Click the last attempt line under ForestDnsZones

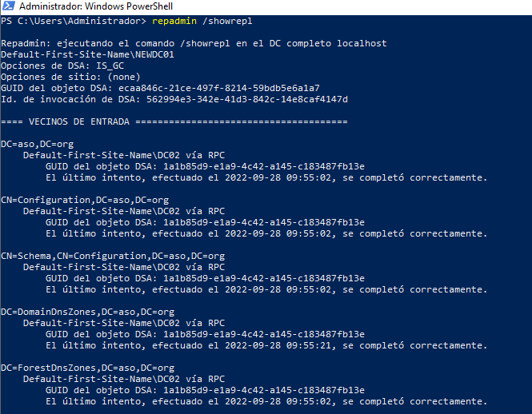coord(266,401)
